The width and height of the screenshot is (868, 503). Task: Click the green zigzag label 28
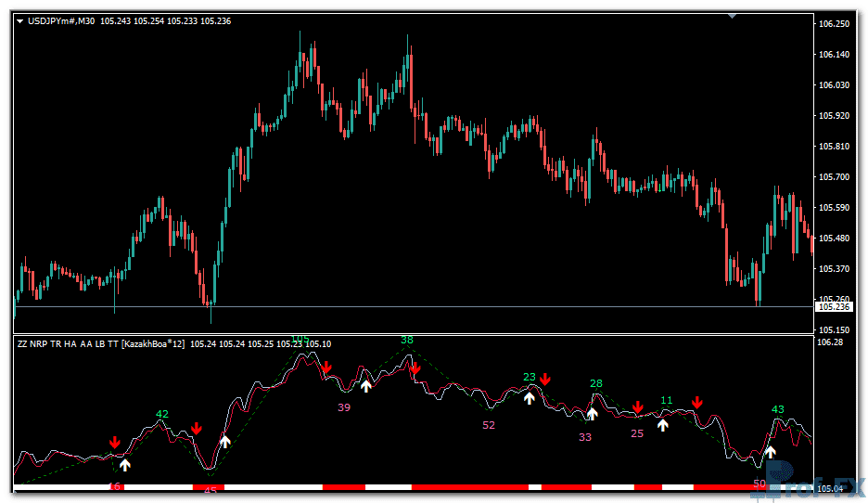596,383
